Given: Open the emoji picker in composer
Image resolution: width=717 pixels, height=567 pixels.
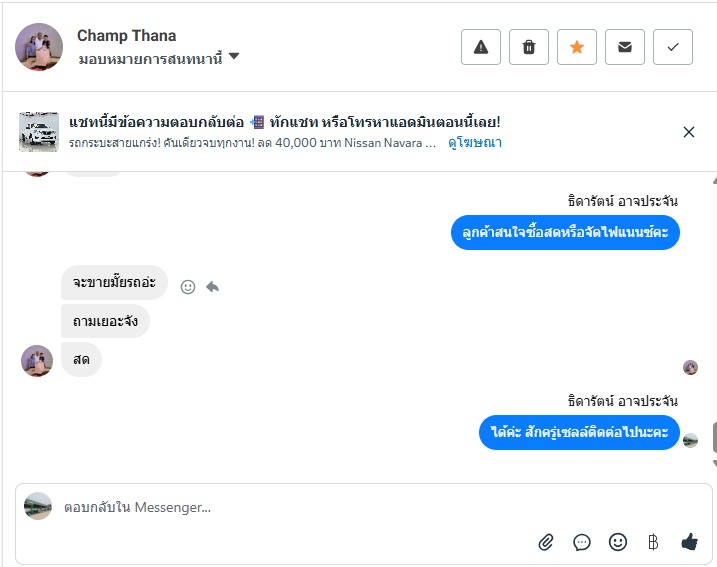Looking at the screenshot, I should click(x=618, y=542).
